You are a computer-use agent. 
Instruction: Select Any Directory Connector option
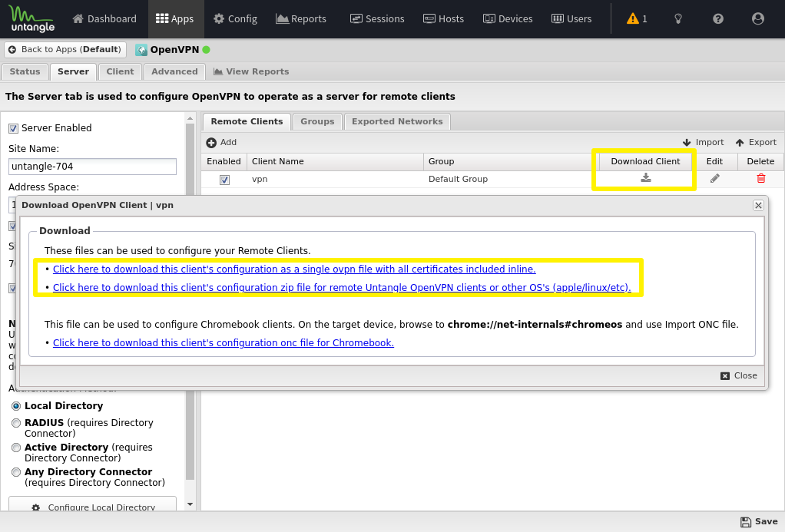click(x=16, y=472)
